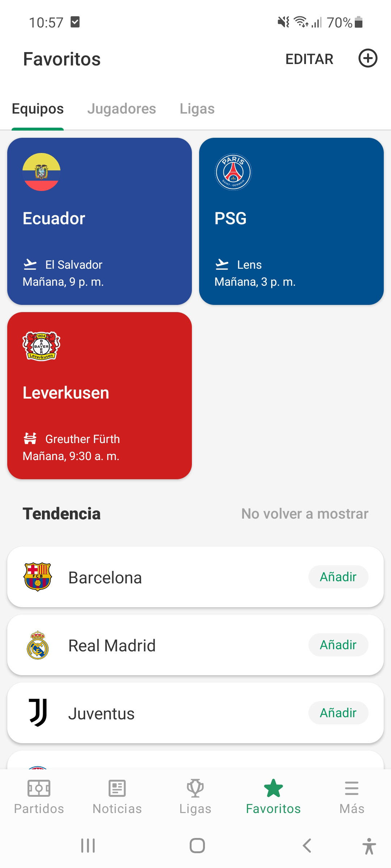The image size is (391, 868).
Task: Switch to the Jugadores tab
Action: coord(122,109)
